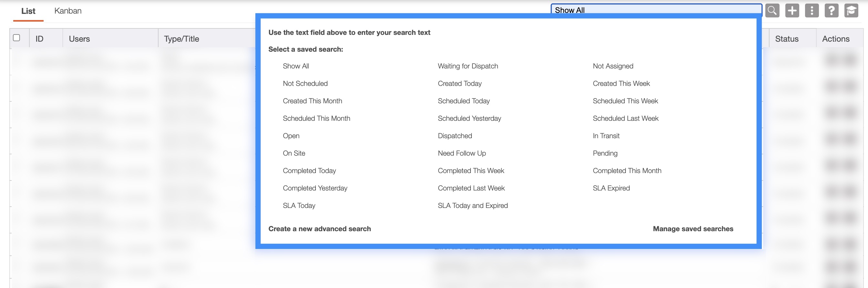Viewport: 868px width, 288px height.
Task: Select the List tab
Action: pos(28,11)
